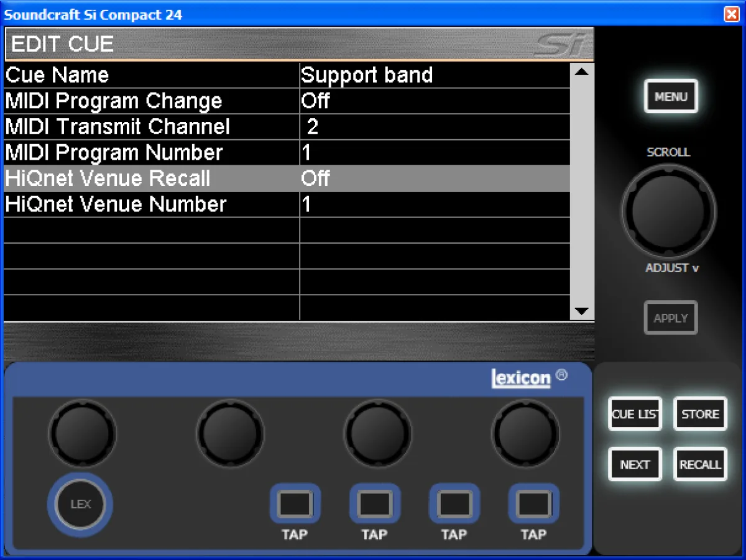Click the HiQnet Venue Number value 1
The width and height of the screenshot is (746, 560).
[x=306, y=204]
